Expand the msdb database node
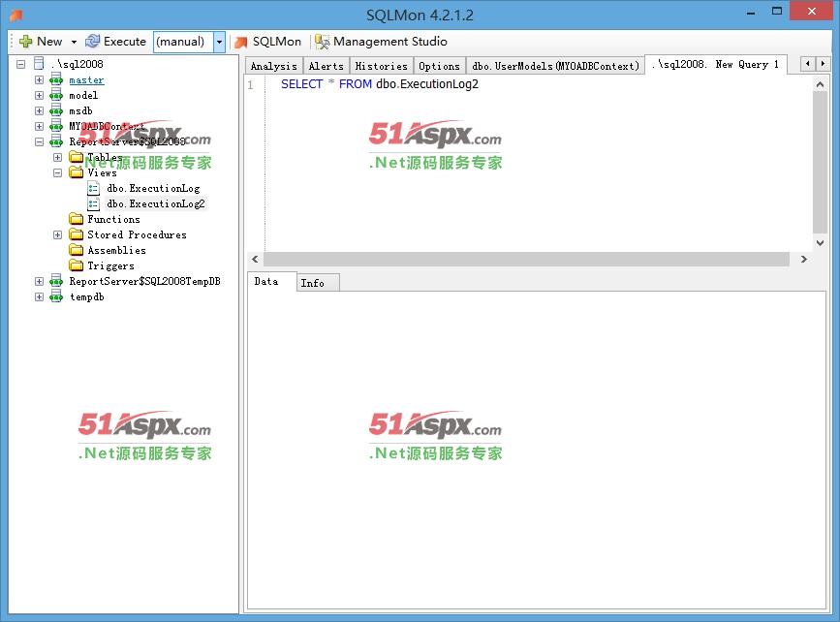The image size is (840, 622). (39, 110)
